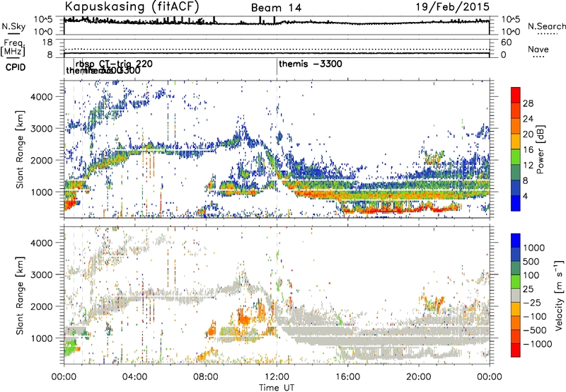Click the 'Velocity [m s-1]' color bar label

(x=559, y=295)
